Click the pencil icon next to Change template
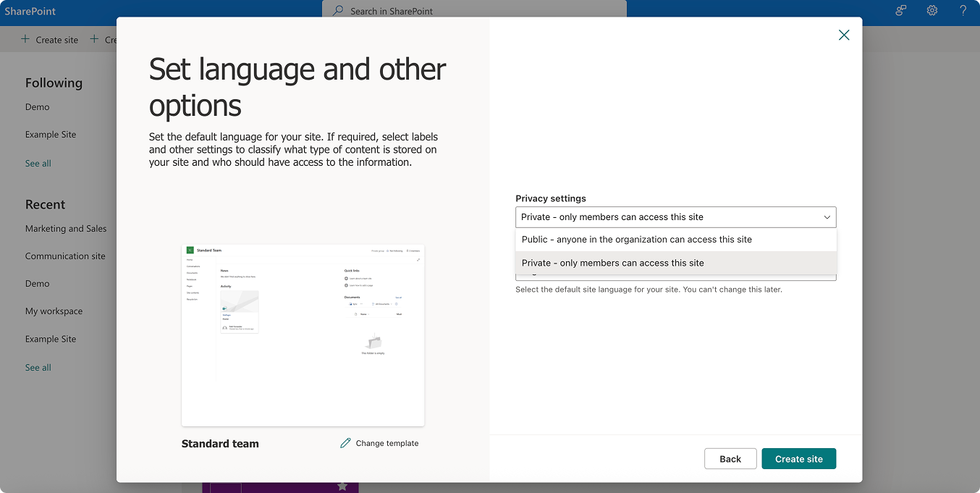The image size is (980, 493). (x=345, y=443)
